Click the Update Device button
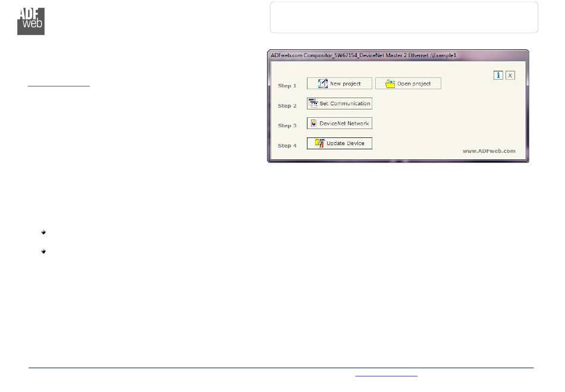565x392 pixels. point(340,143)
